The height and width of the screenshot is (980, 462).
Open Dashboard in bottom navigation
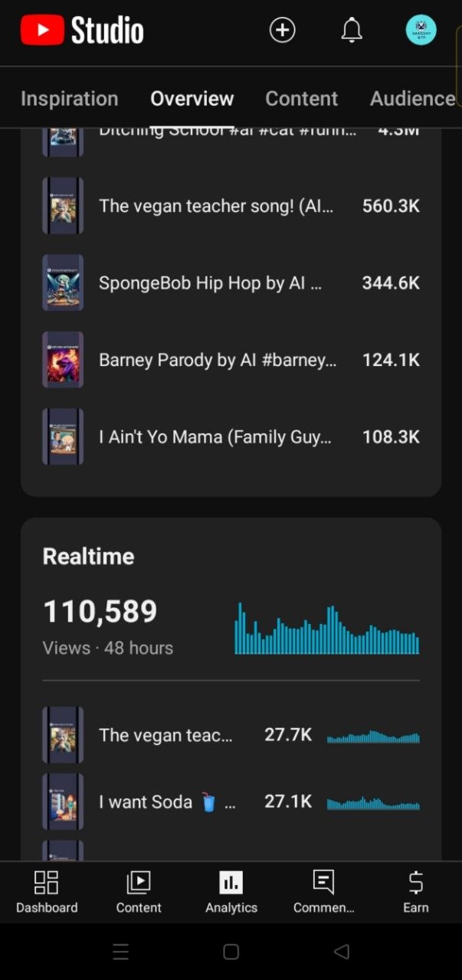click(47, 893)
